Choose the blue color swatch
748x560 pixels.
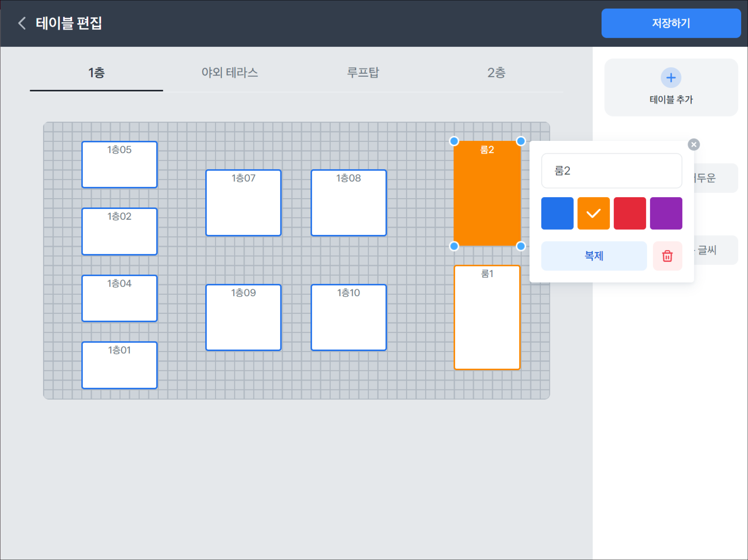click(x=557, y=213)
